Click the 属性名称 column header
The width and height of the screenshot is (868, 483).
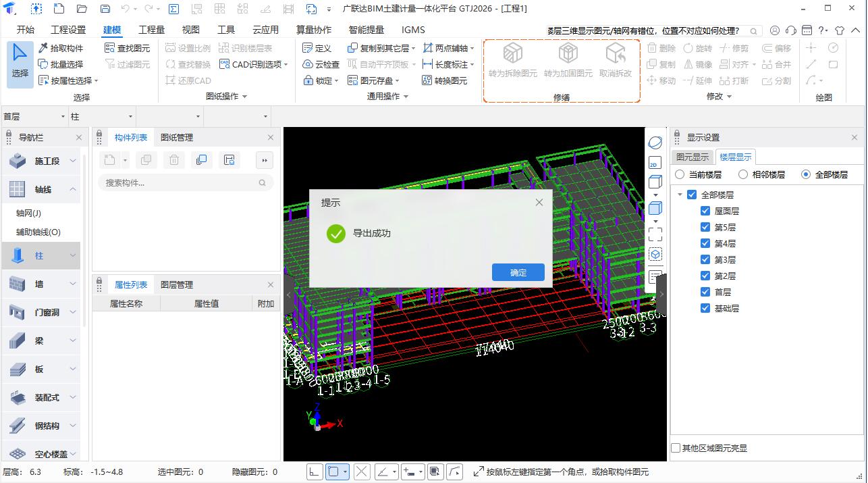[x=126, y=303]
